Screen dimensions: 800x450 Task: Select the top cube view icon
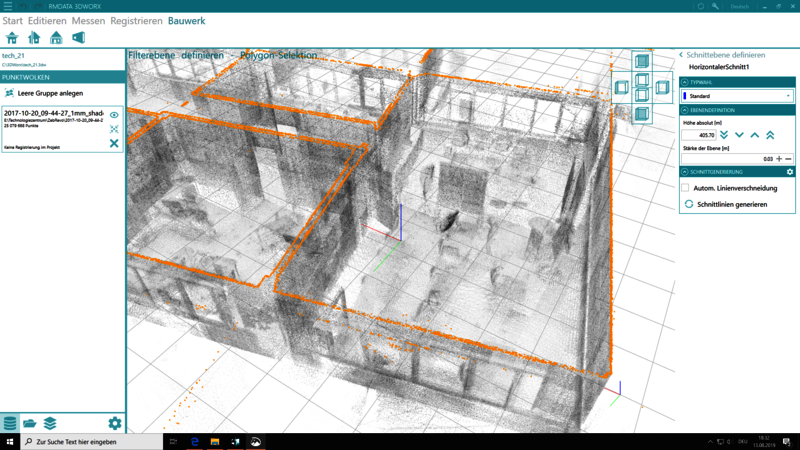click(x=642, y=62)
